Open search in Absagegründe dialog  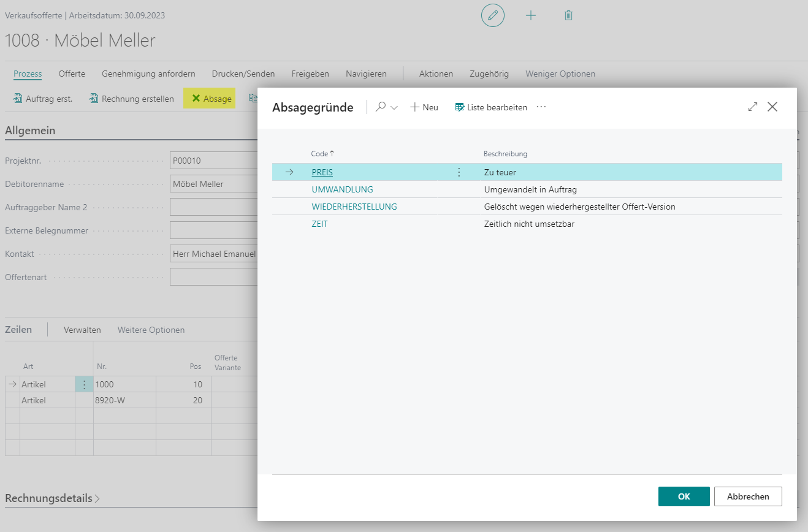pos(381,107)
